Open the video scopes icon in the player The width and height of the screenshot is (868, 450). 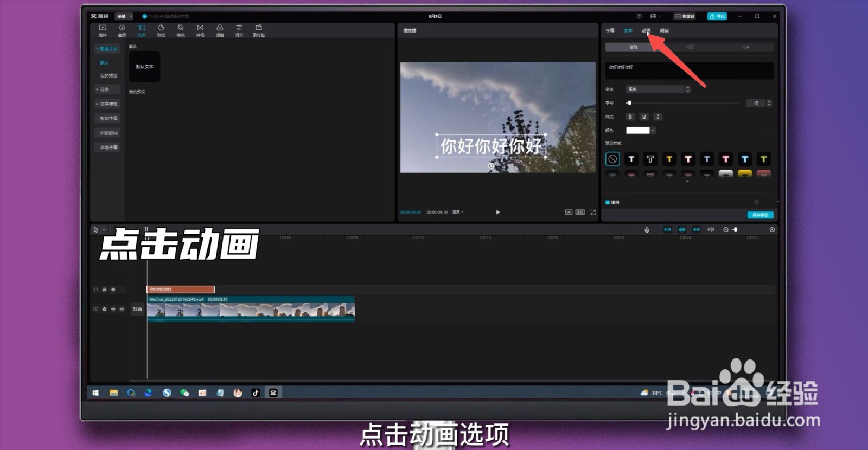pos(569,212)
